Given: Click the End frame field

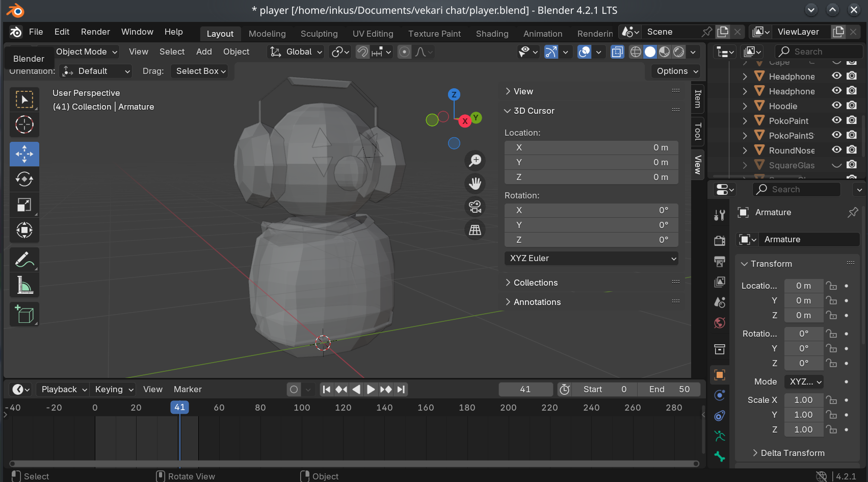Looking at the screenshot, I should (x=669, y=389).
